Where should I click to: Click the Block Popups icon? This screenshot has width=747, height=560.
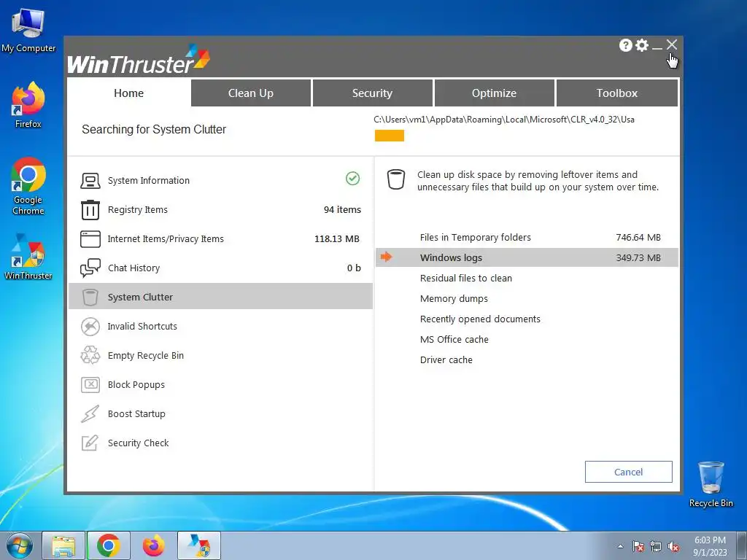[x=90, y=385]
